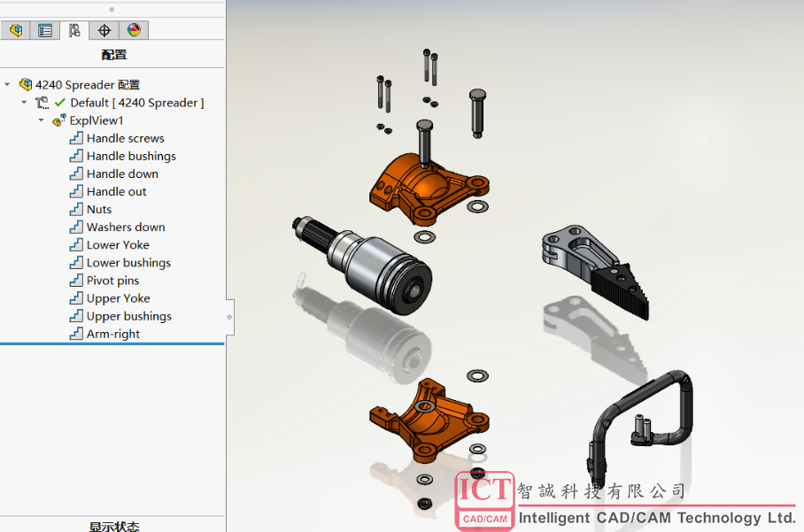Open the PropertyManager tab
Image resolution: width=804 pixels, height=532 pixels.
tap(45, 30)
